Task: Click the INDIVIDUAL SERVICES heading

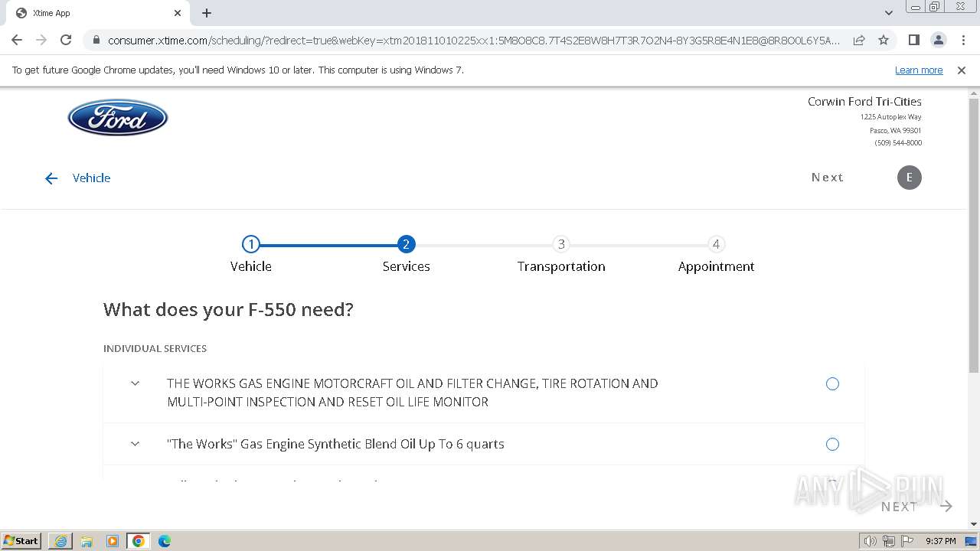Action: (155, 348)
